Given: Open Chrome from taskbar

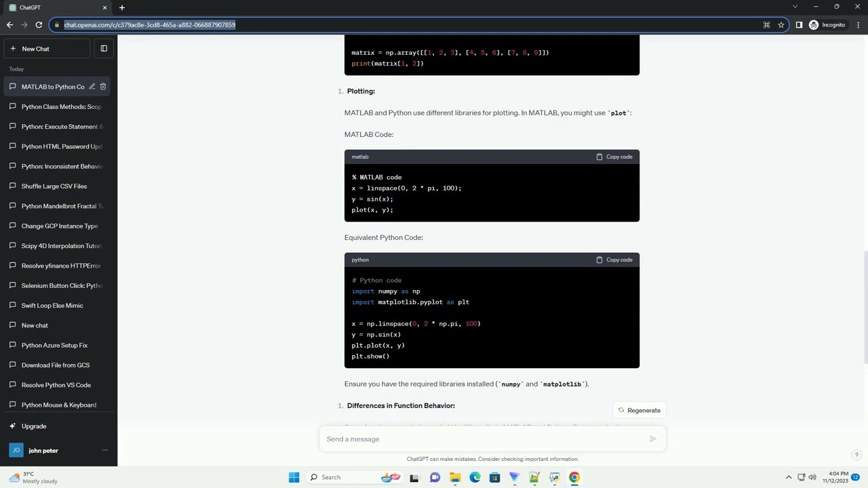Looking at the screenshot, I should pos(574,477).
